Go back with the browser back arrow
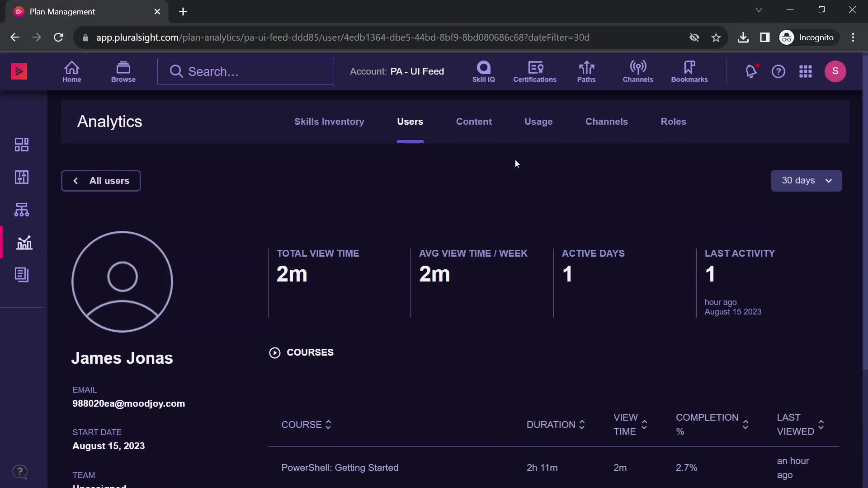Image resolution: width=868 pixels, height=488 pixels. pyautogui.click(x=15, y=38)
